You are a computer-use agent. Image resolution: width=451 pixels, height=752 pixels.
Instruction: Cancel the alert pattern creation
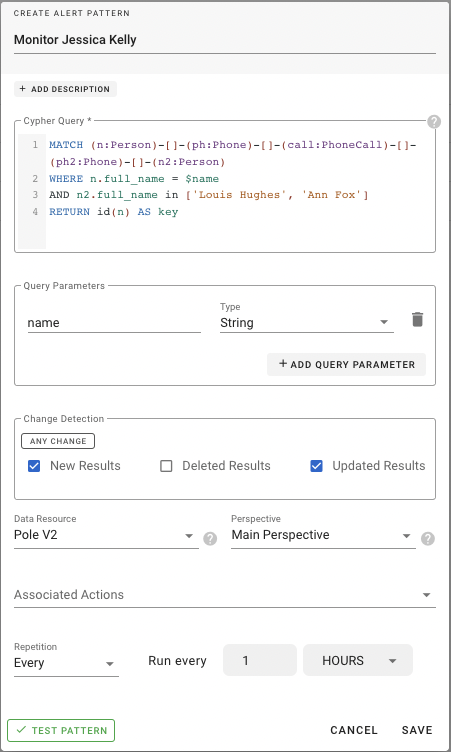(x=354, y=730)
